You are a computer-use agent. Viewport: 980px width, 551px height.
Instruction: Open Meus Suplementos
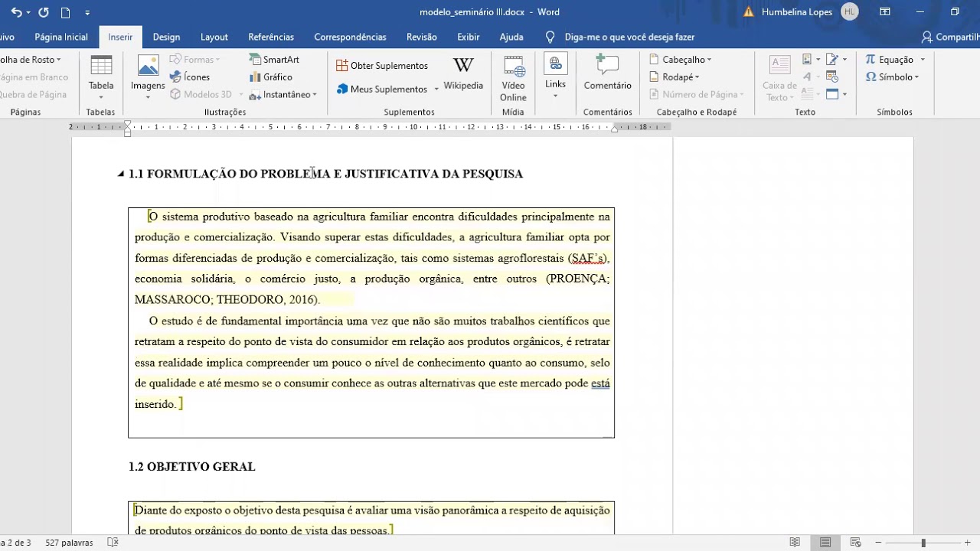(x=382, y=89)
